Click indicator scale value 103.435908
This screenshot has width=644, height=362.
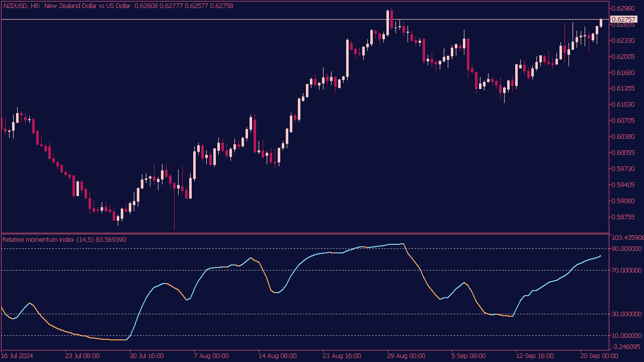tap(627, 237)
